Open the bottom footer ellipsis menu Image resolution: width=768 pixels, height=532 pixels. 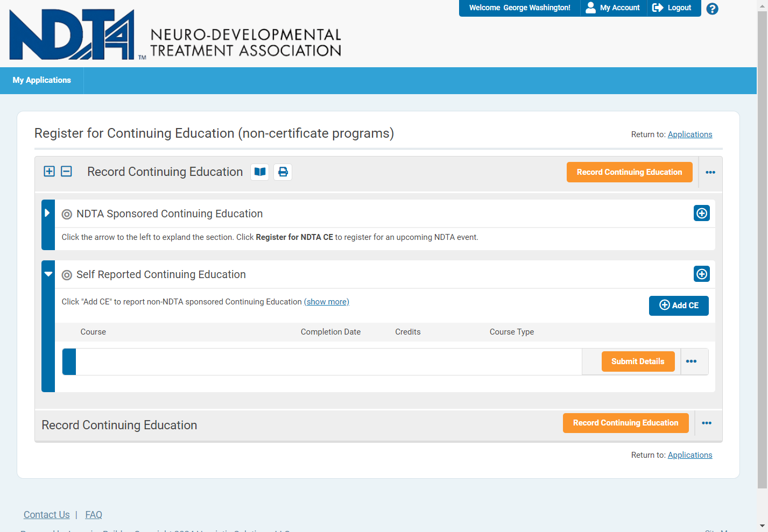[x=707, y=423]
